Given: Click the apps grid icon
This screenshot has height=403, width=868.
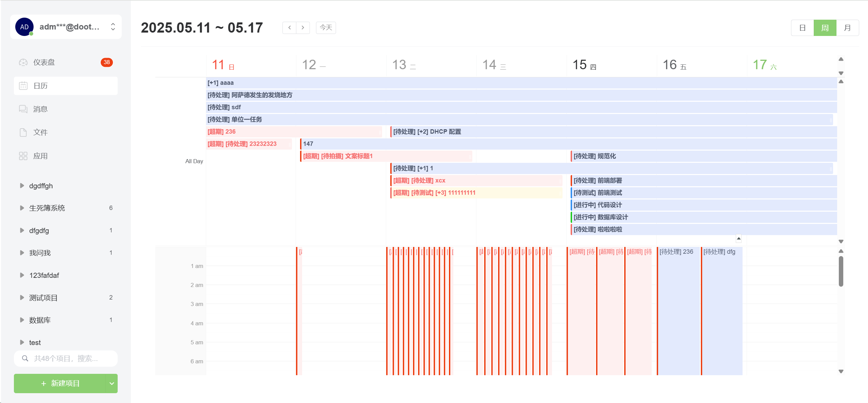Looking at the screenshot, I should point(23,156).
